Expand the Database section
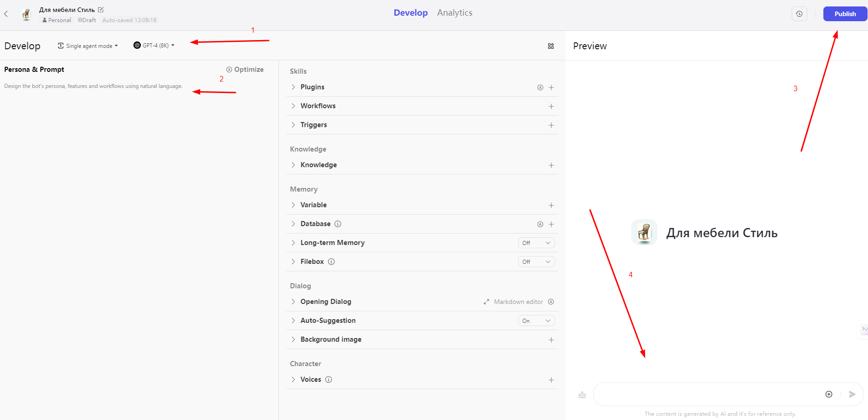The width and height of the screenshot is (868, 420). pos(293,224)
